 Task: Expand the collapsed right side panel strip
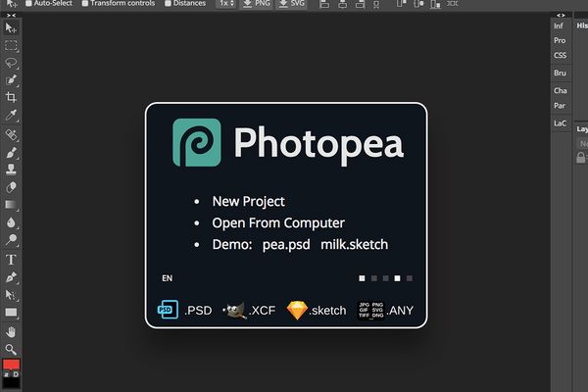click(560, 16)
